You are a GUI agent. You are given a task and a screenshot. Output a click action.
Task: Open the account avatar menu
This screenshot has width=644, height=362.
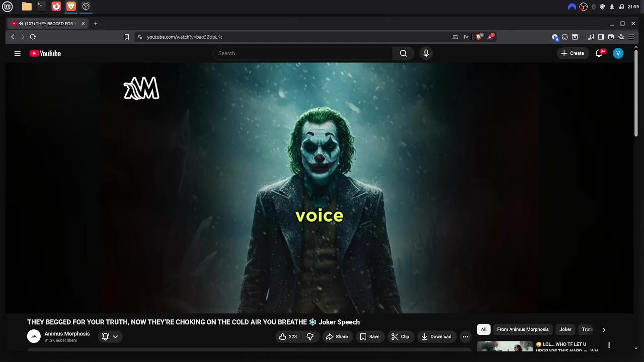pos(618,53)
